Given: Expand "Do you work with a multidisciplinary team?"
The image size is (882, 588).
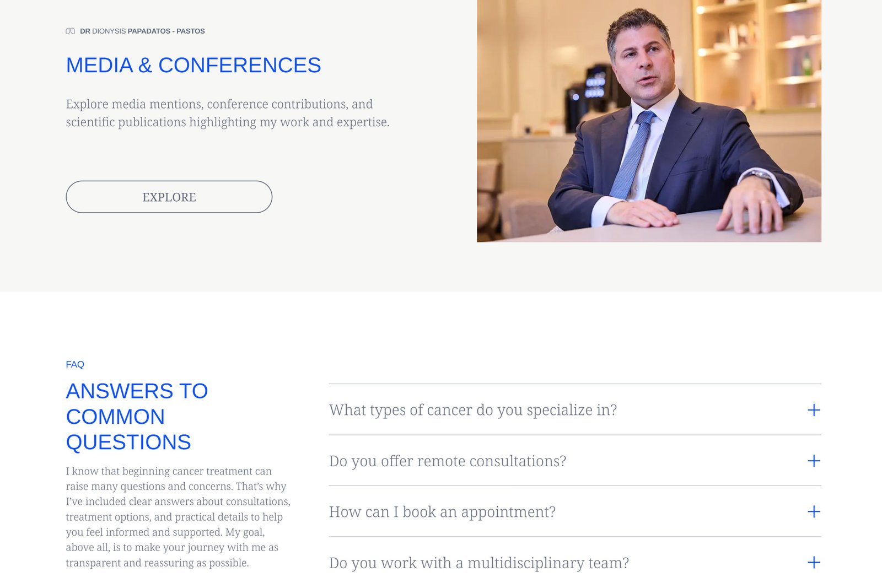Looking at the screenshot, I should (x=478, y=563).
